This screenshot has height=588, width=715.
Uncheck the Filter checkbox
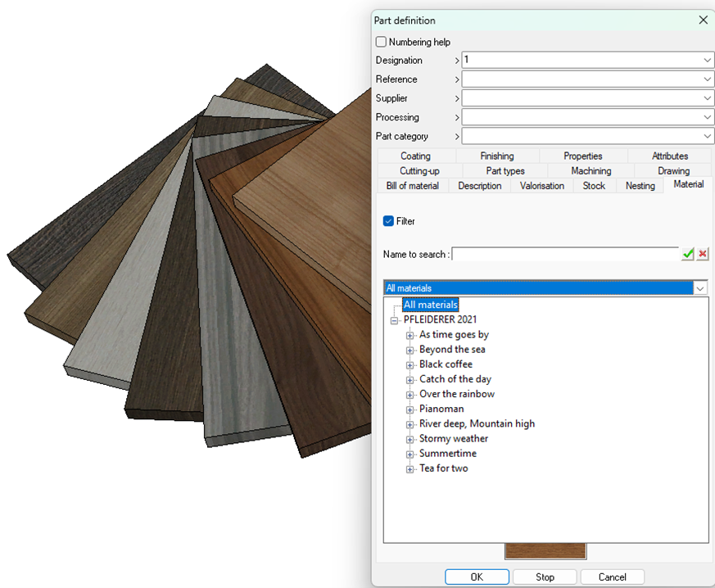[x=389, y=221]
